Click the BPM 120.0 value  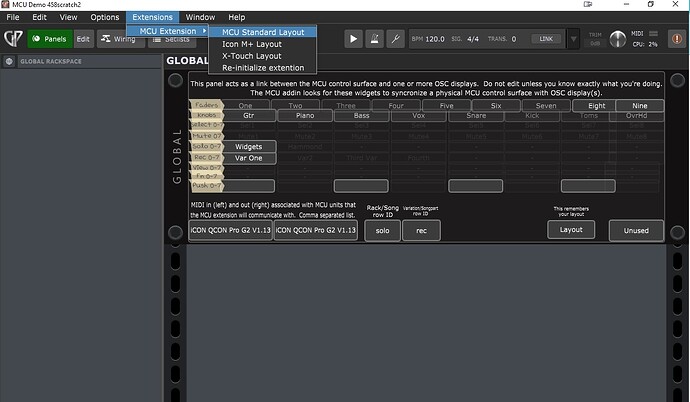click(x=435, y=39)
